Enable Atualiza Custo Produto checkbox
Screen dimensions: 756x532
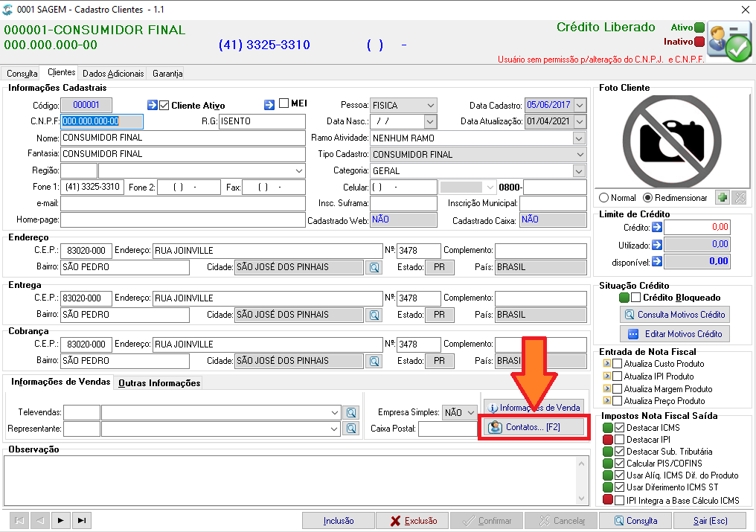pos(617,363)
